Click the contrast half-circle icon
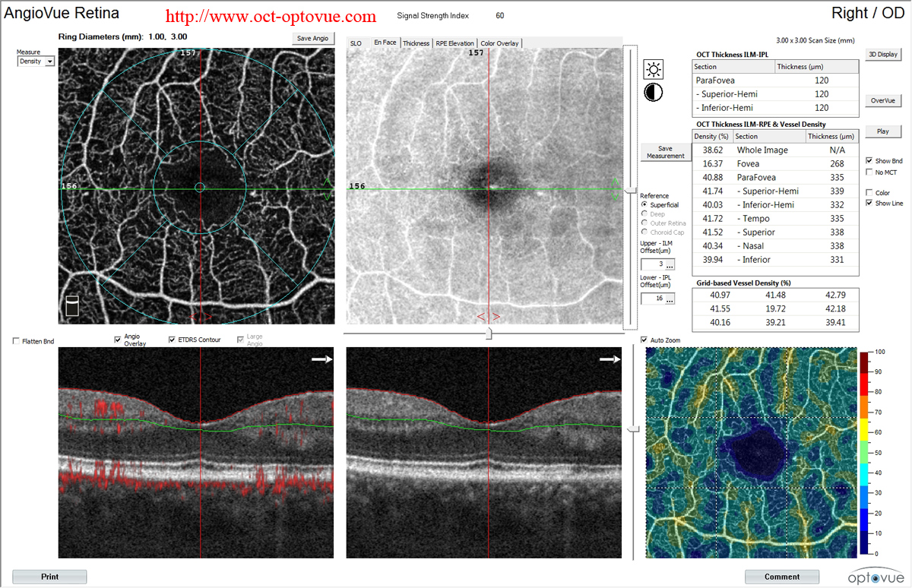 tap(653, 93)
